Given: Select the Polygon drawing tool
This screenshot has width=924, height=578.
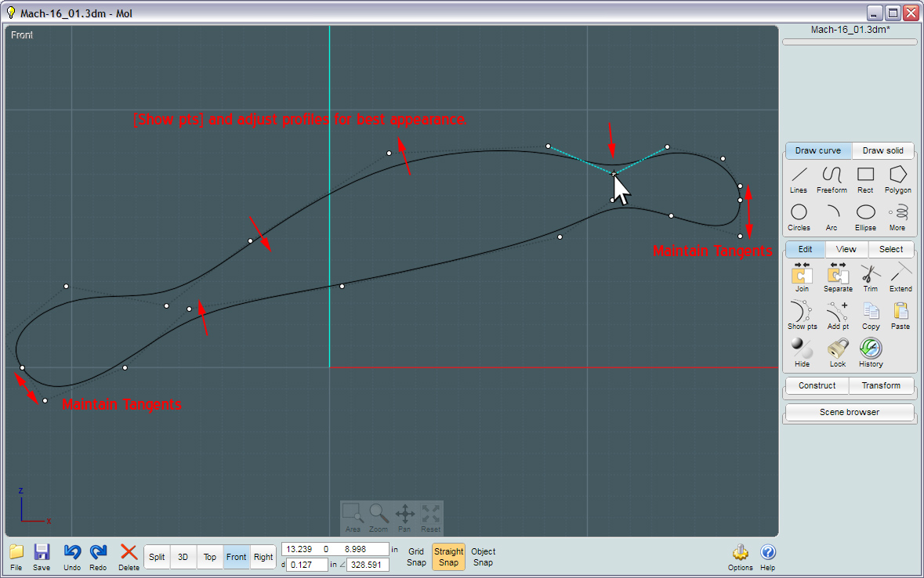Looking at the screenshot, I should pos(897,179).
